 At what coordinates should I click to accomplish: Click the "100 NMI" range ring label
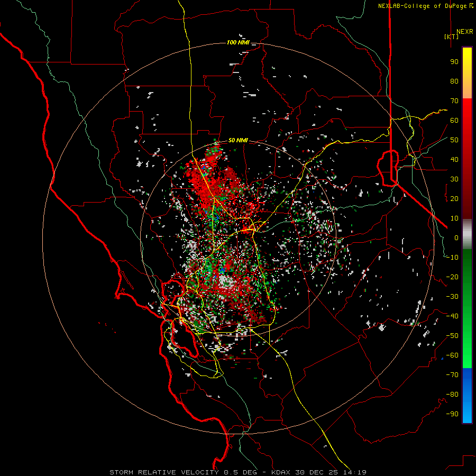click(238, 42)
